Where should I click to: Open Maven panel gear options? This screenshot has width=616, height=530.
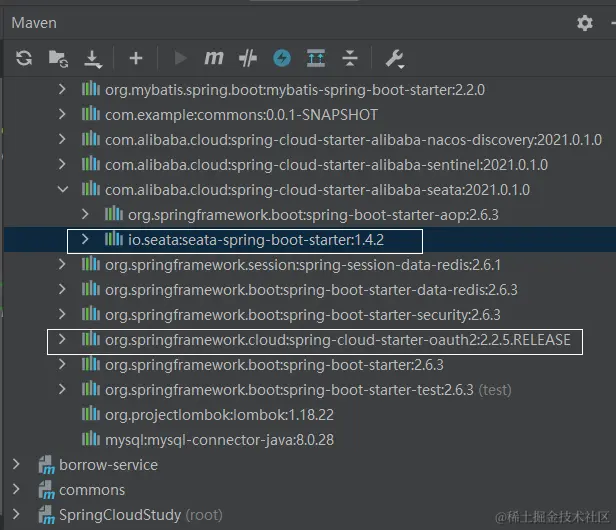point(585,23)
